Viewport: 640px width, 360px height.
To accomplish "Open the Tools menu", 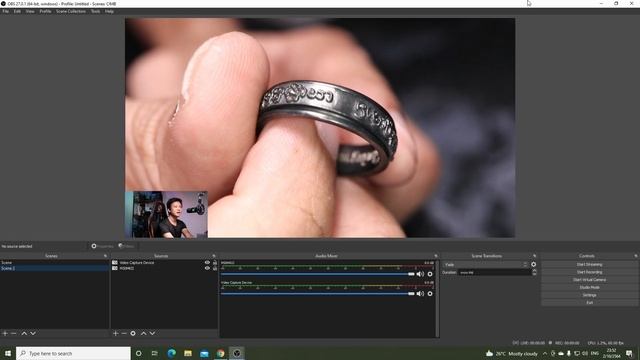I will (x=96, y=11).
